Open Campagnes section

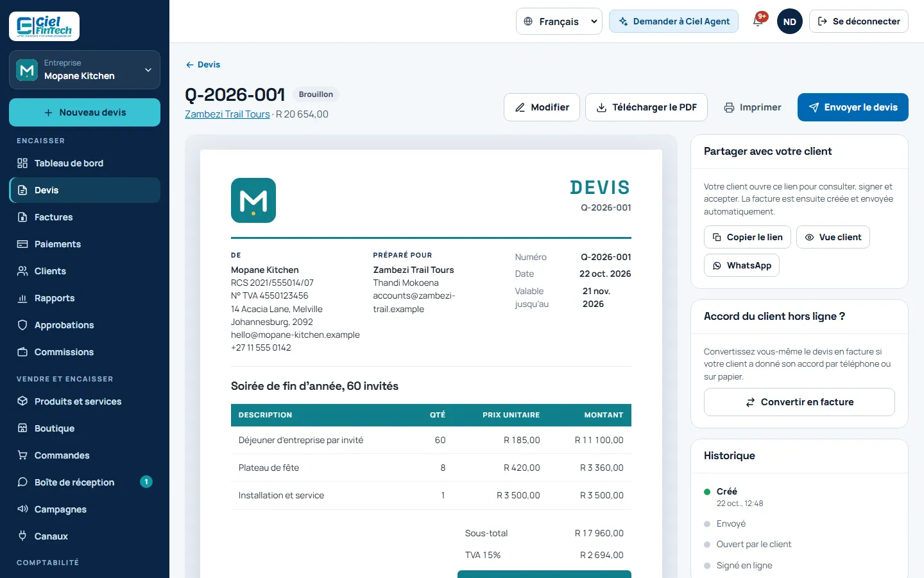[x=85, y=509]
